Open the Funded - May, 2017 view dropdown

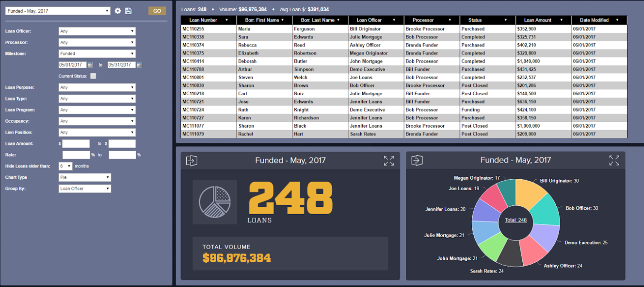point(58,11)
